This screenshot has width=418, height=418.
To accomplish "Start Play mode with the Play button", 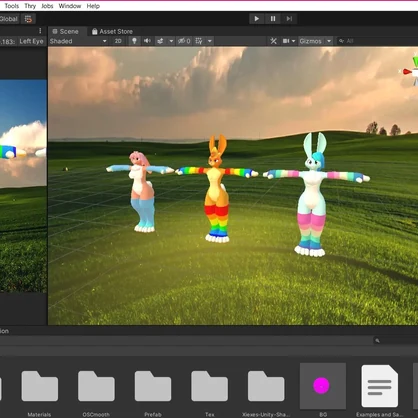I will pyautogui.click(x=257, y=19).
